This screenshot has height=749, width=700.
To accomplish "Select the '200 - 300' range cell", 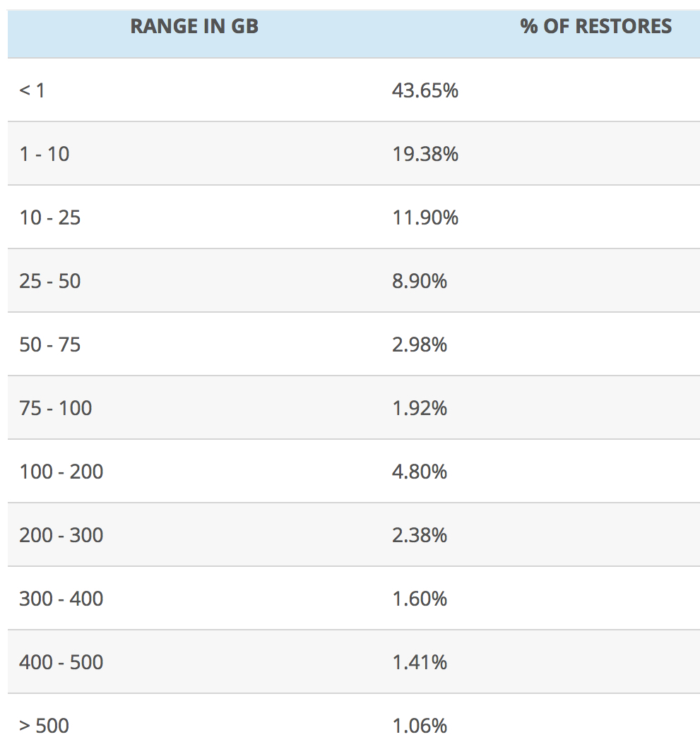I will tap(61, 535).
